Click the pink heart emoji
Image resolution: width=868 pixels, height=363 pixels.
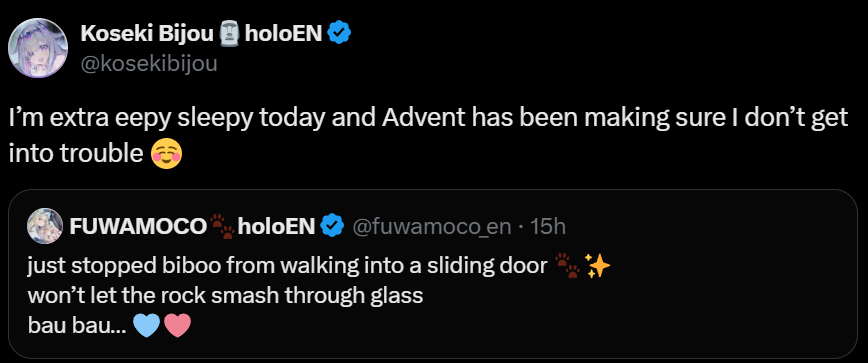pos(177,326)
